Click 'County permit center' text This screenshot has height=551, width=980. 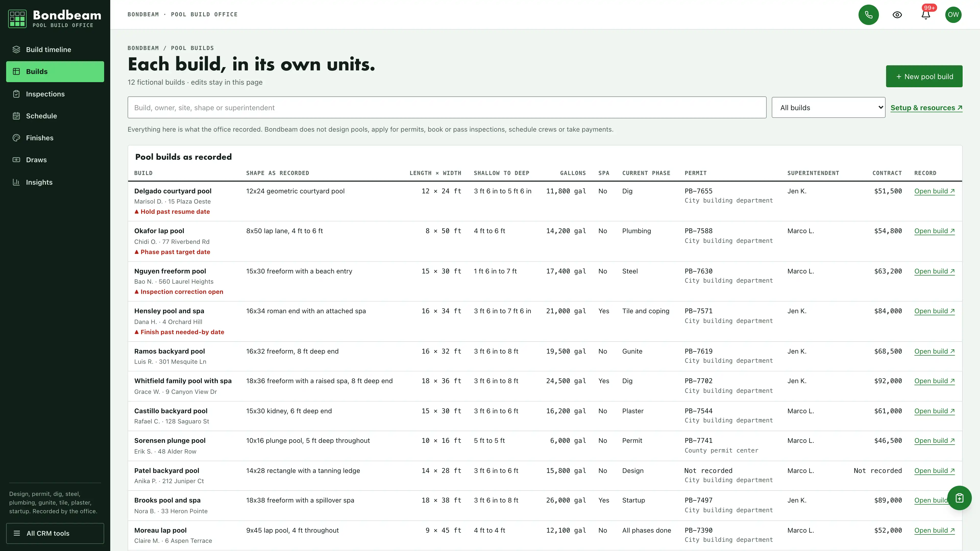click(721, 450)
